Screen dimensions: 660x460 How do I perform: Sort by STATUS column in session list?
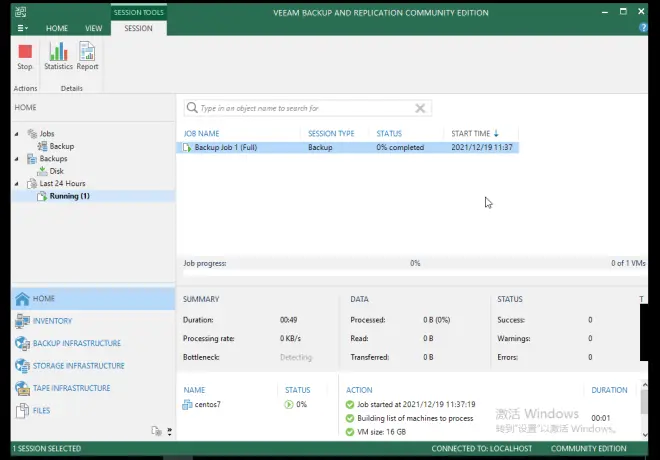pos(389,133)
